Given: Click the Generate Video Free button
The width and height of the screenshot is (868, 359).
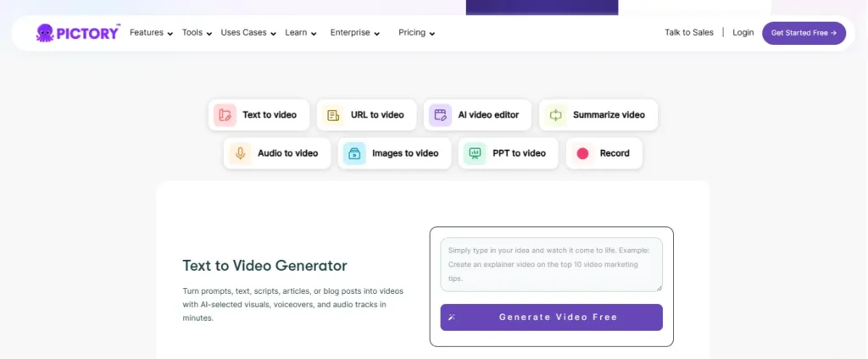Looking at the screenshot, I should (x=551, y=318).
